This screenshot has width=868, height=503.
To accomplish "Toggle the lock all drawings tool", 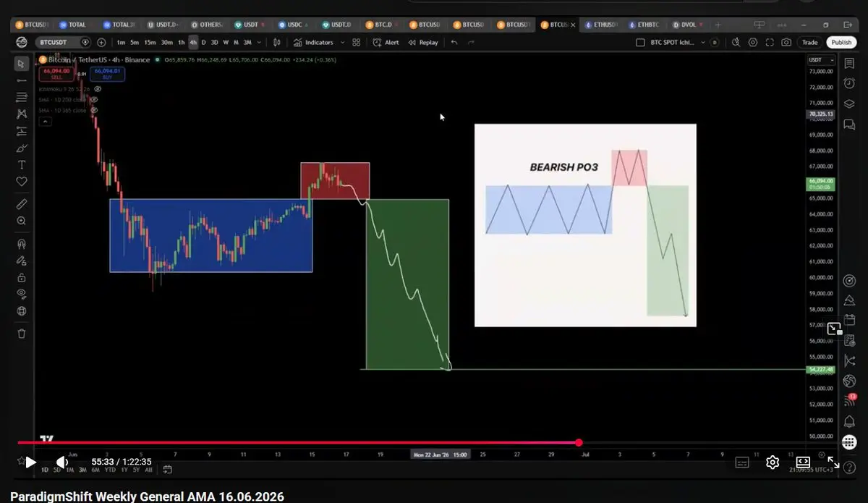I will click(21, 277).
